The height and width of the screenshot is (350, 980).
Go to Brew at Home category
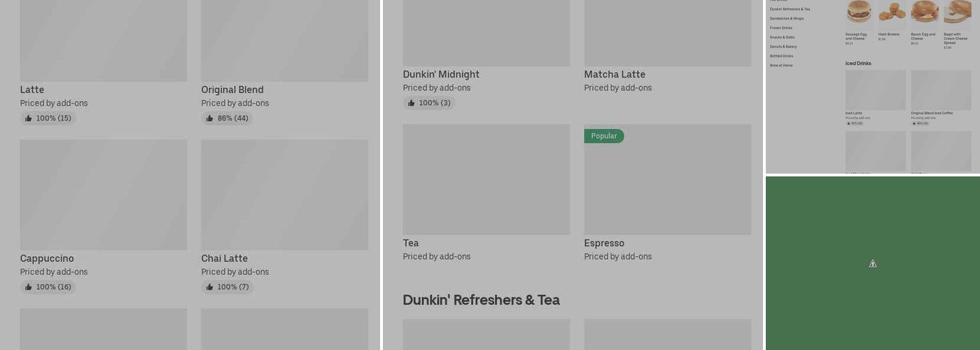point(781,65)
